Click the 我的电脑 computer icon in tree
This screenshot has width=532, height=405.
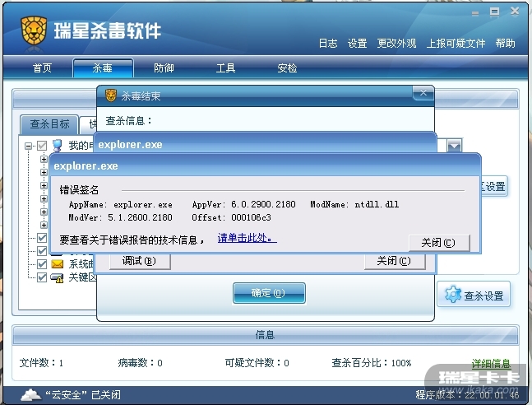[58, 146]
